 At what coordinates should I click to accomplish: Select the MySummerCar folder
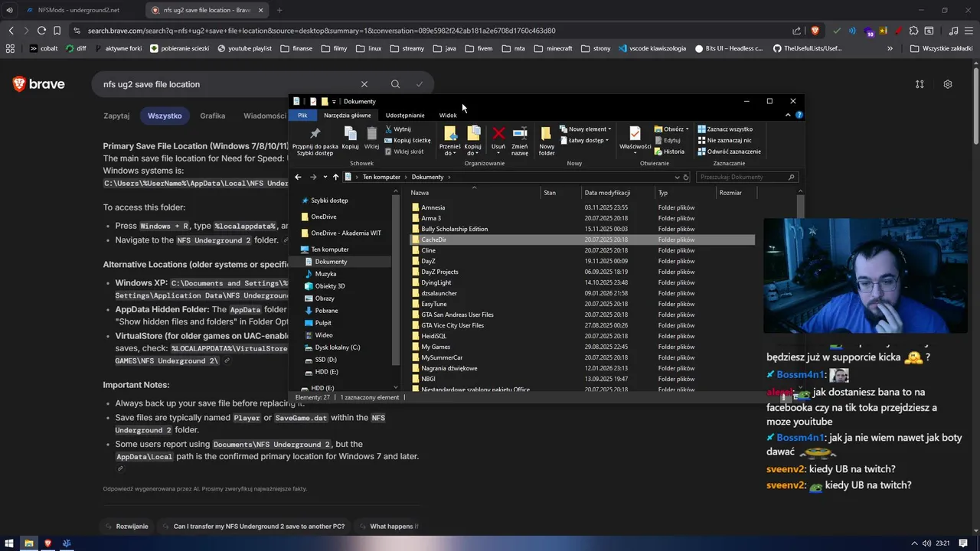[x=442, y=357]
